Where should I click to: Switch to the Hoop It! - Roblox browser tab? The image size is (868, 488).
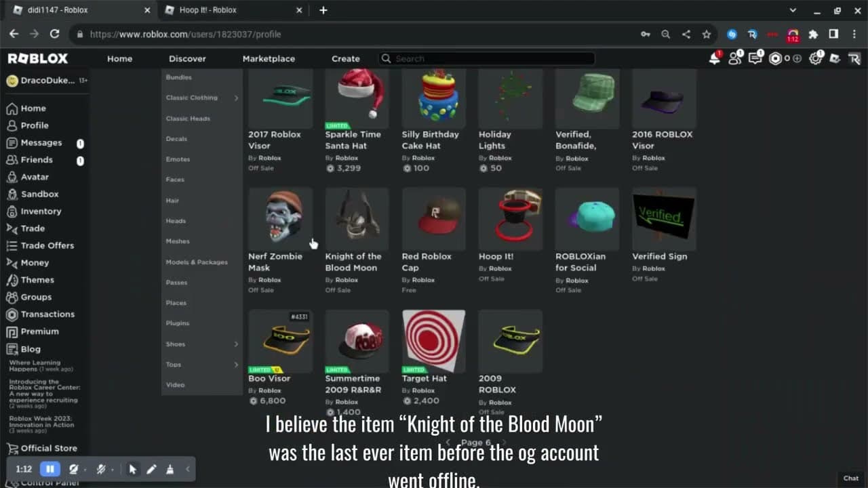pyautogui.click(x=233, y=10)
